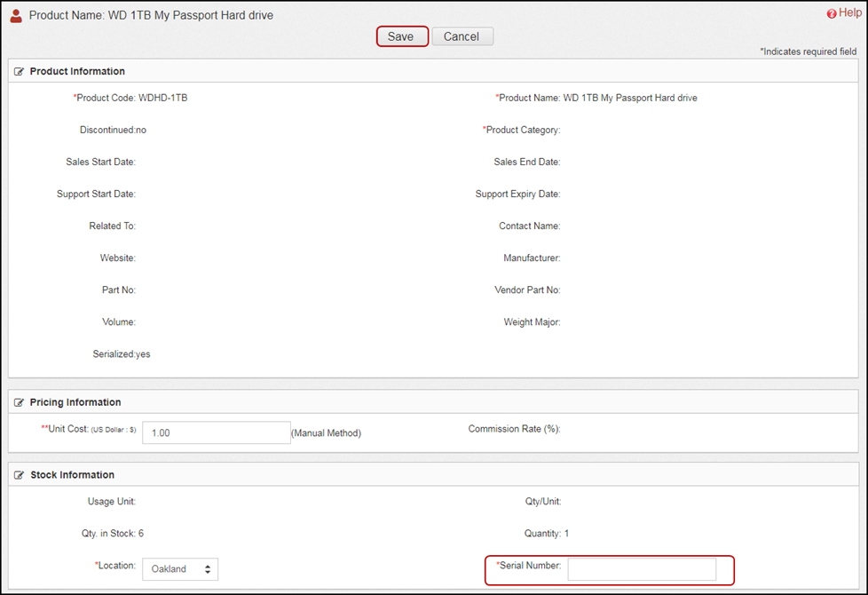
Task: Click the Contact Name label
Action: coord(530,226)
